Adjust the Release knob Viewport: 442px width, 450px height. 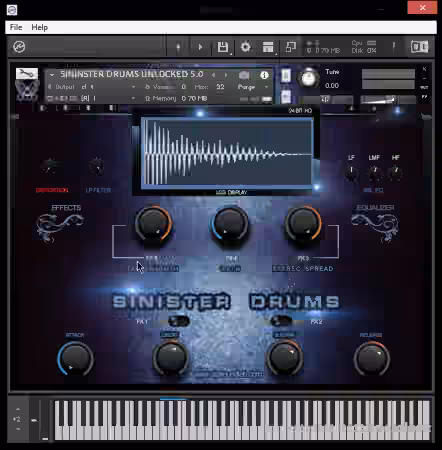click(x=372, y=359)
